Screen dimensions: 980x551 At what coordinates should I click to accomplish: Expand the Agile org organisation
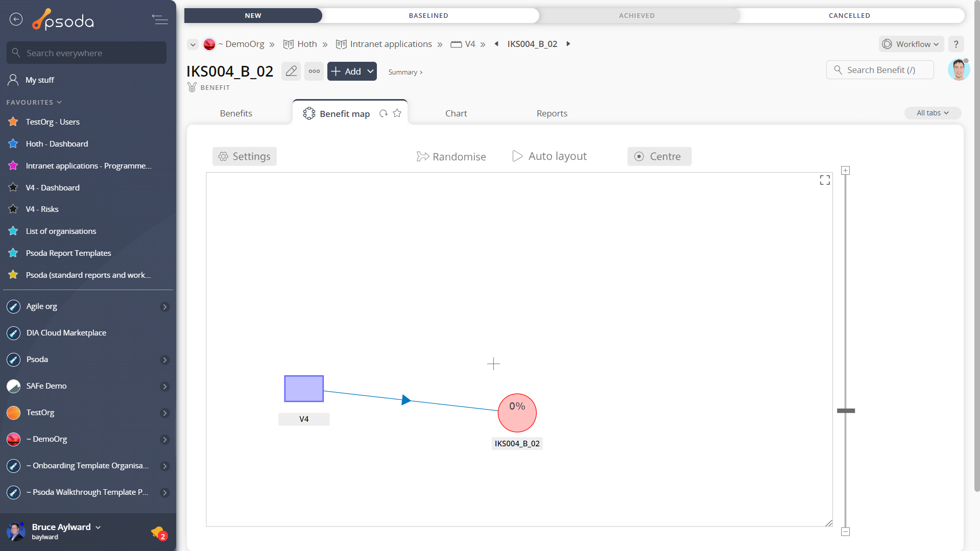(x=165, y=307)
